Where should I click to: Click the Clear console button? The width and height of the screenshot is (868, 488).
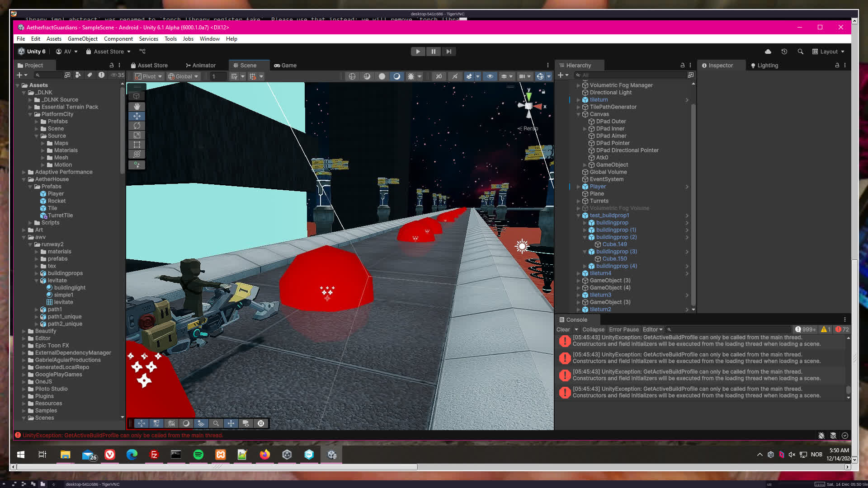point(563,329)
